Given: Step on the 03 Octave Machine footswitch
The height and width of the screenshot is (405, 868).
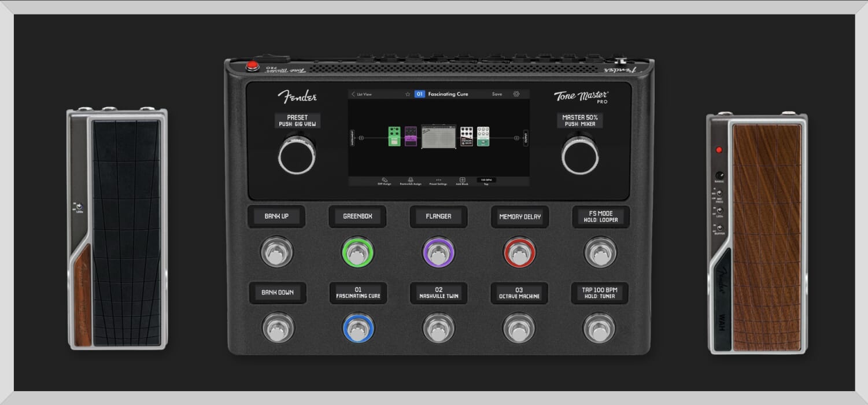Looking at the screenshot, I should click(x=519, y=328).
